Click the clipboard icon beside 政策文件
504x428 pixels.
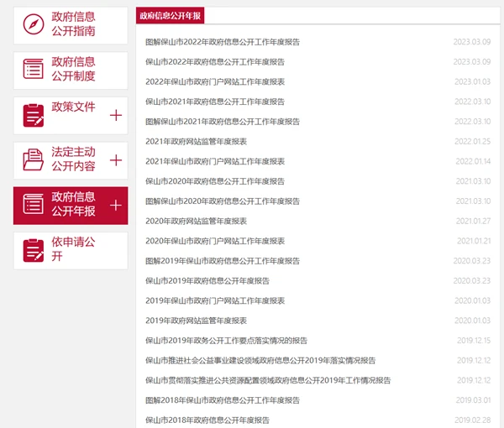[34, 115]
